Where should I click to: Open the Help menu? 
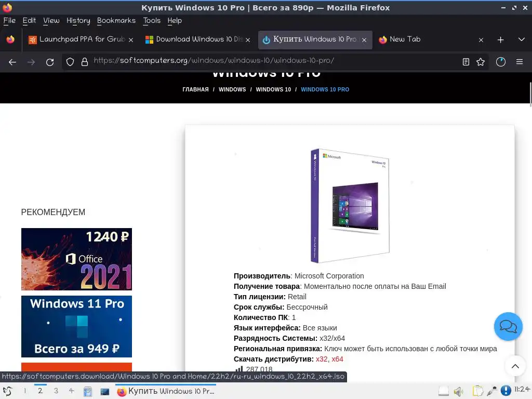pos(175,21)
